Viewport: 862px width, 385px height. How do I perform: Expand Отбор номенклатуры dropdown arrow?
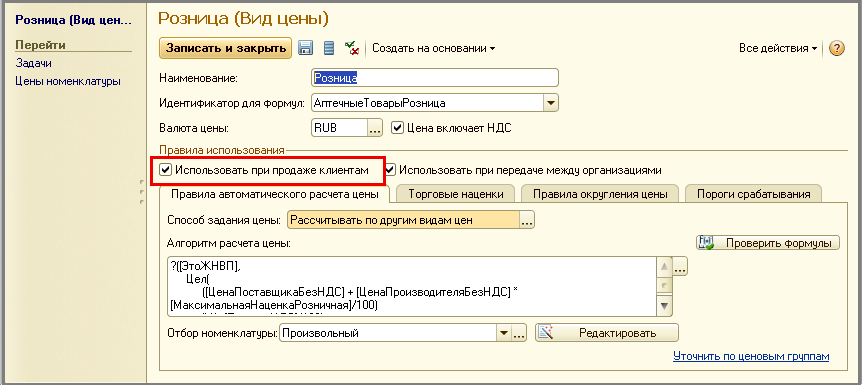tap(504, 333)
